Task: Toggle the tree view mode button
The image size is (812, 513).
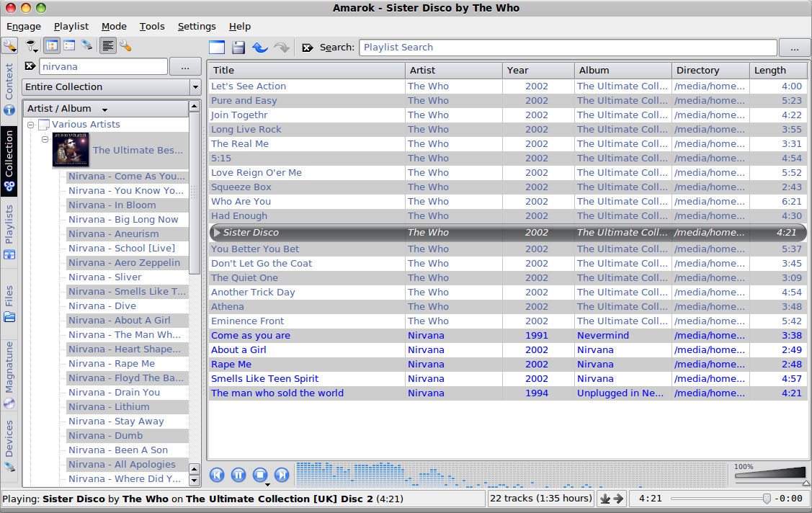Action: [x=52, y=45]
